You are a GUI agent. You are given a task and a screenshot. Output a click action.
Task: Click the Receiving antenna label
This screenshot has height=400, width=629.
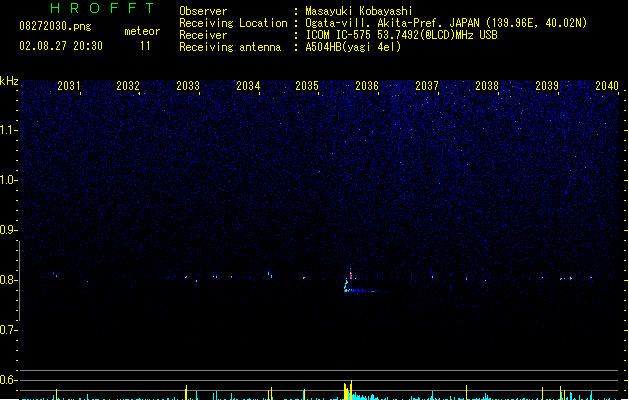[230, 47]
